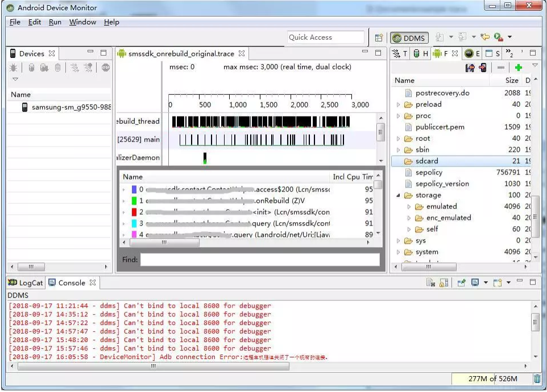Expand the sbin folder
Screen dimensions: 547x392
398,150
